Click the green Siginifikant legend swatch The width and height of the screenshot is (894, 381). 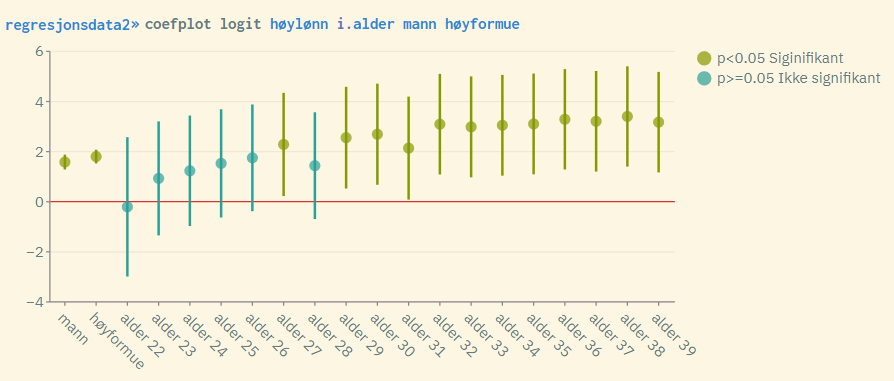tap(704, 58)
